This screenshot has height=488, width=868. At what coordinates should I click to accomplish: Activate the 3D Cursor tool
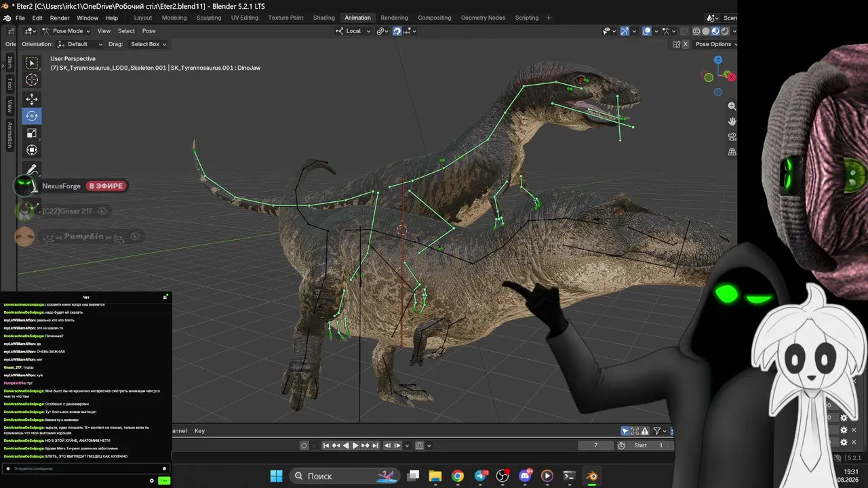(32, 80)
